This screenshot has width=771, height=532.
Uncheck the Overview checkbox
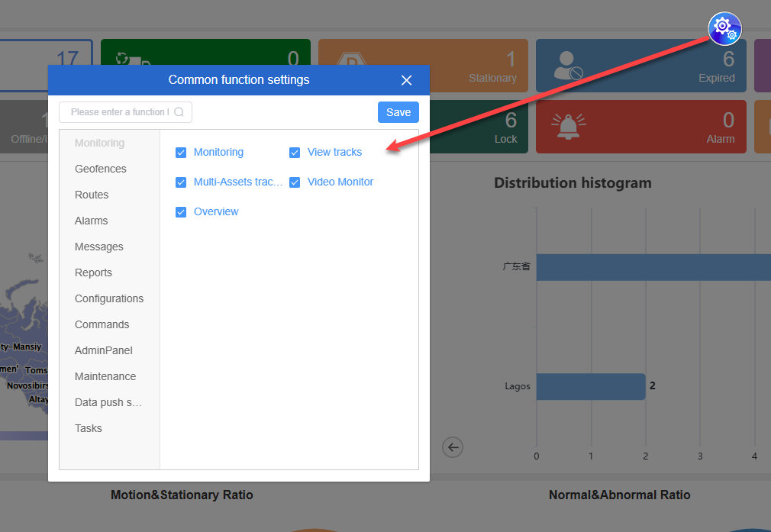click(181, 212)
